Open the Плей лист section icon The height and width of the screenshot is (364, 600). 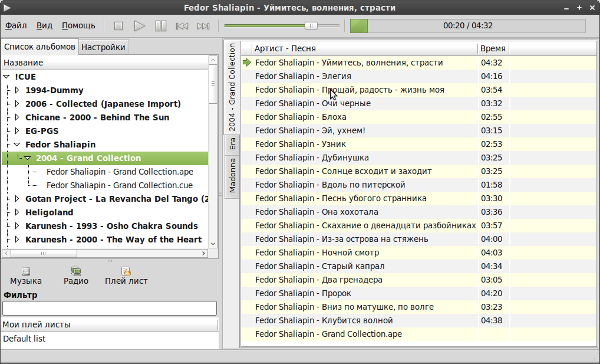[126, 271]
